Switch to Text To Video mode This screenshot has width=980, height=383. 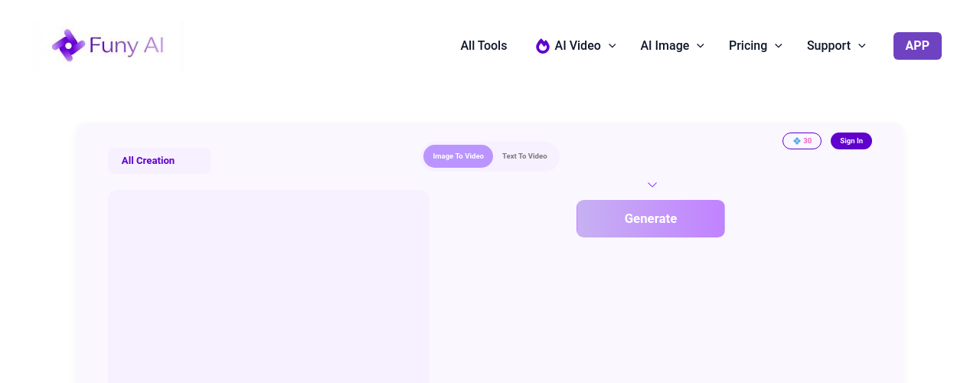pyautogui.click(x=524, y=156)
